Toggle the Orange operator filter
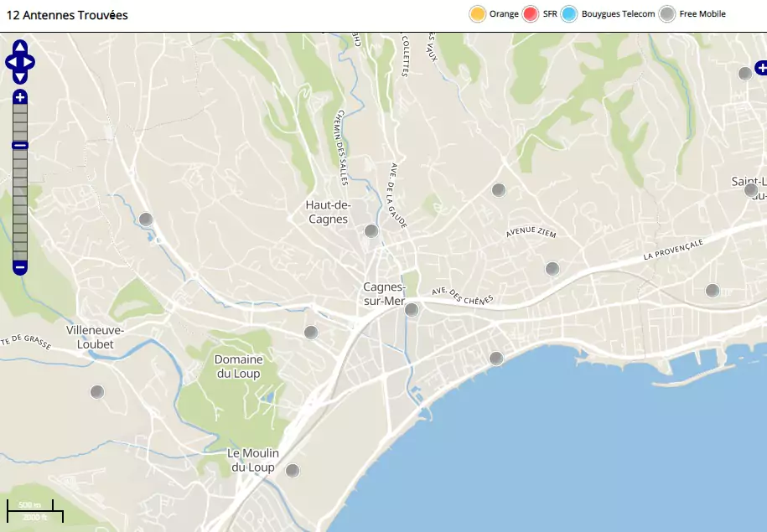This screenshot has height=532, width=767. click(478, 14)
